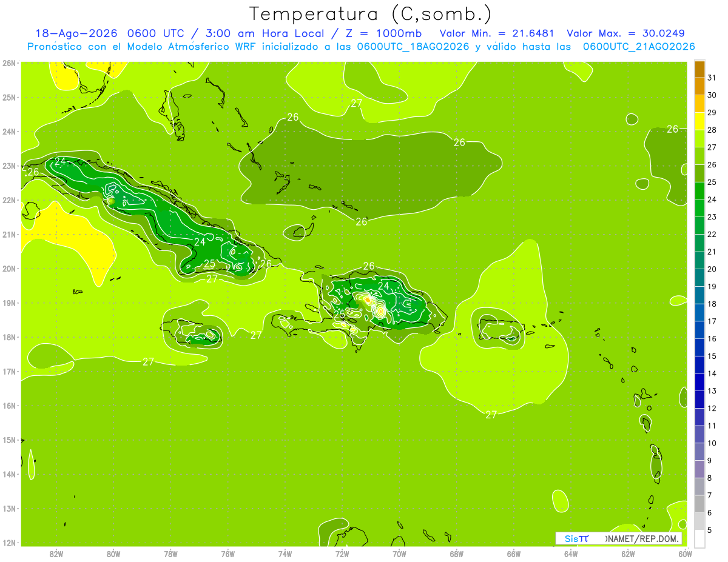Viewport: 728px width, 562px height.
Task: Click the 24N latitude label
Action: (8, 132)
